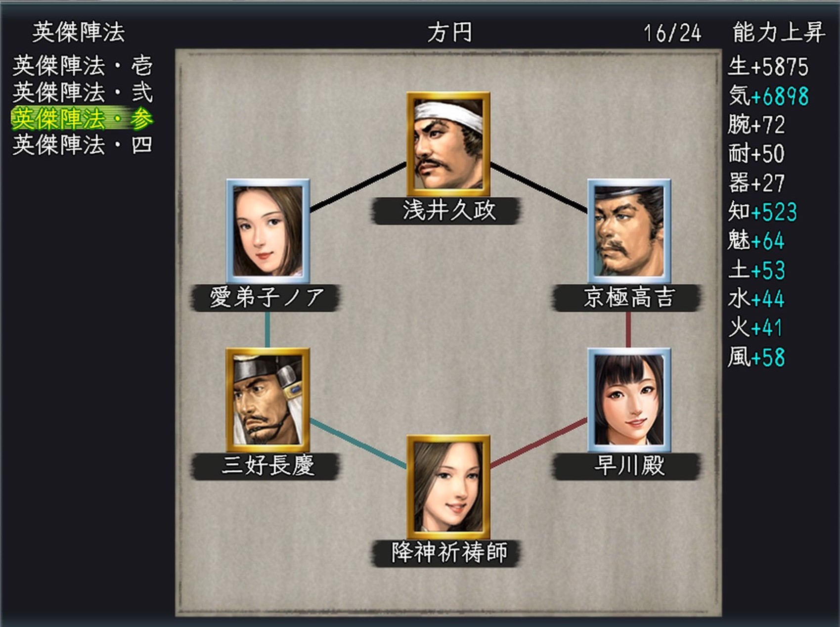
Task: Click the 浅井久政 name label
Action: tap(448, 211)
